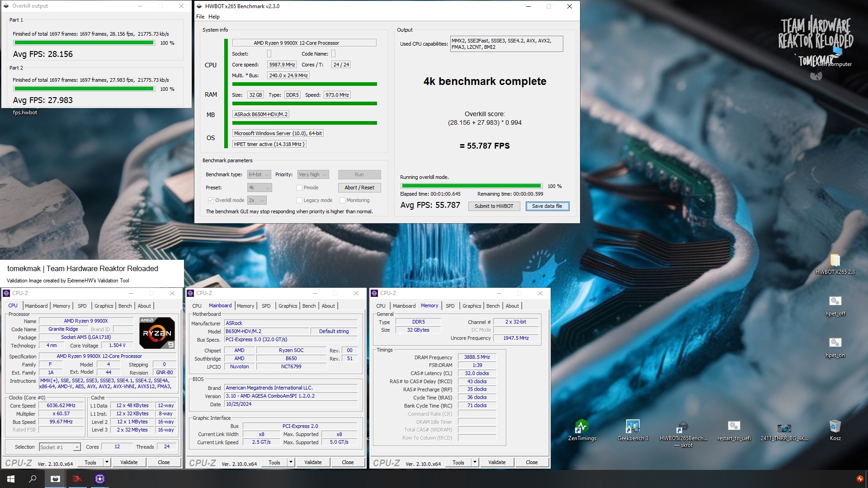
Task: Toggle the Overkill mode checkbox
Action: pos(211,200)
